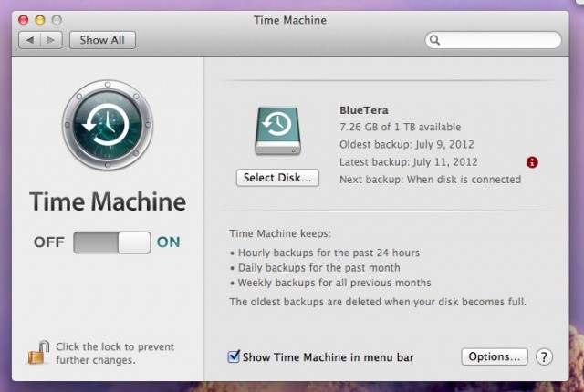This screenshot has height=392, width=584.
Task: Open help with the question mark button
Action: [x=544, y=356]
